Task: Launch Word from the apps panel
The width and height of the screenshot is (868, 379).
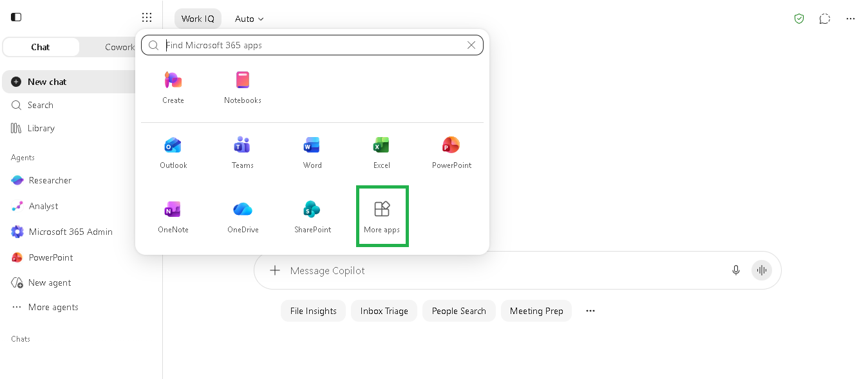Action: [x=312, y=153]
